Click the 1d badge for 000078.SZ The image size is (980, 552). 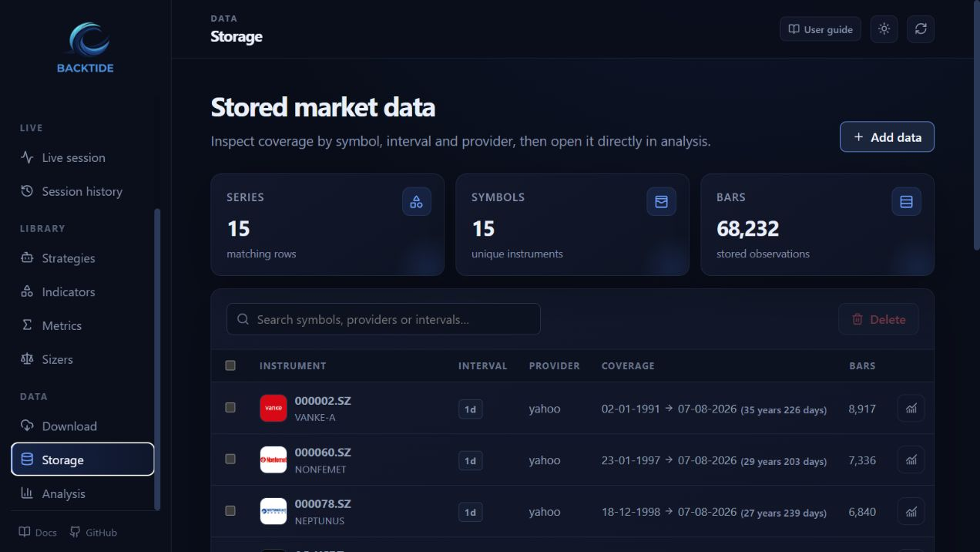click(470, 513)
